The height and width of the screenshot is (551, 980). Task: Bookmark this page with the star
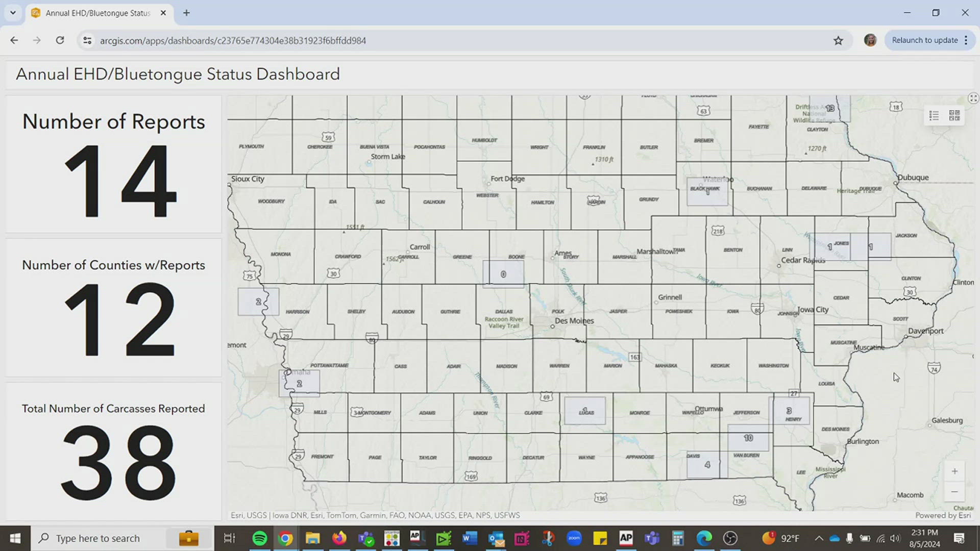(x=838, y=40)
